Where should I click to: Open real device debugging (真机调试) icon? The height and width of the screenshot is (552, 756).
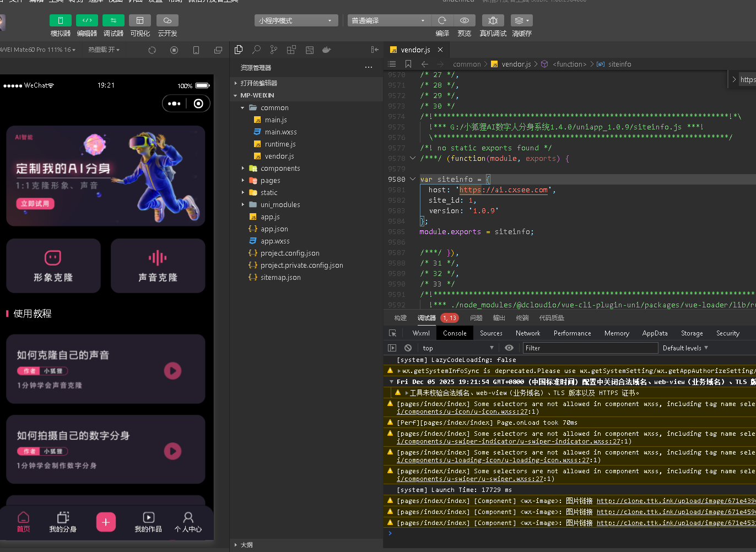[493, 21]
